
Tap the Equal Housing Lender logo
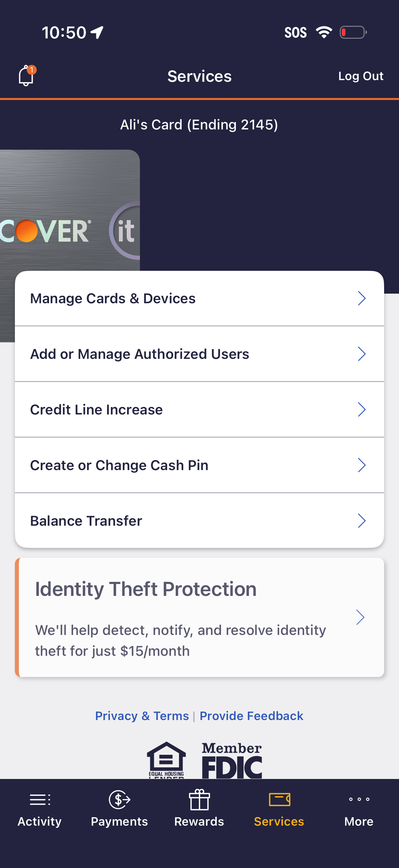click(x=166, y=760)
